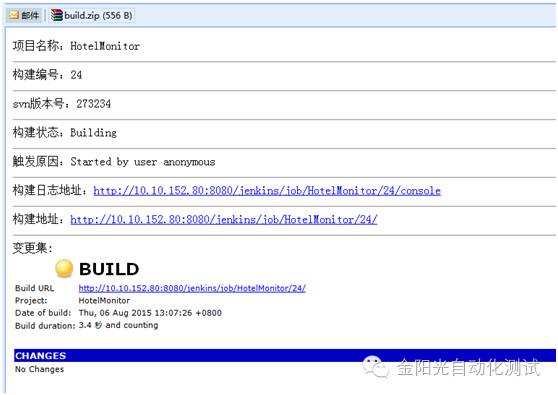
Task: Click the 'Date of build:' label
Action: tap(43, 313)
